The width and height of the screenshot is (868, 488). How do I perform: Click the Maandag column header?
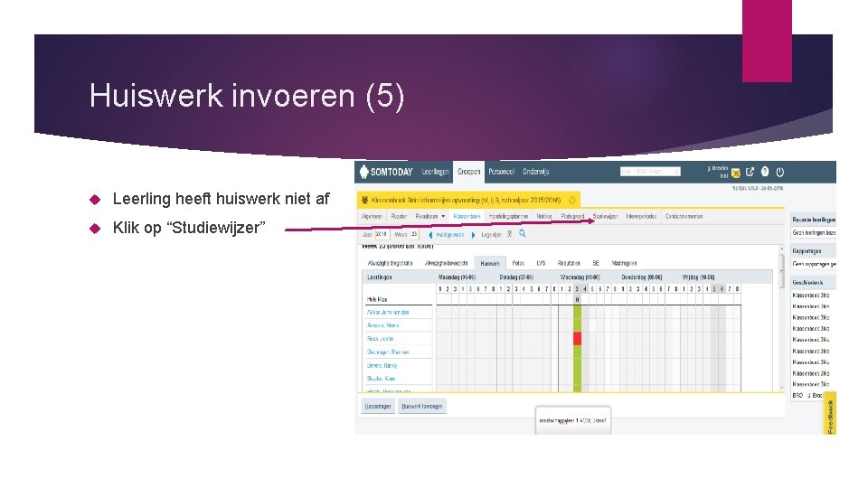(x=458, y=277)
